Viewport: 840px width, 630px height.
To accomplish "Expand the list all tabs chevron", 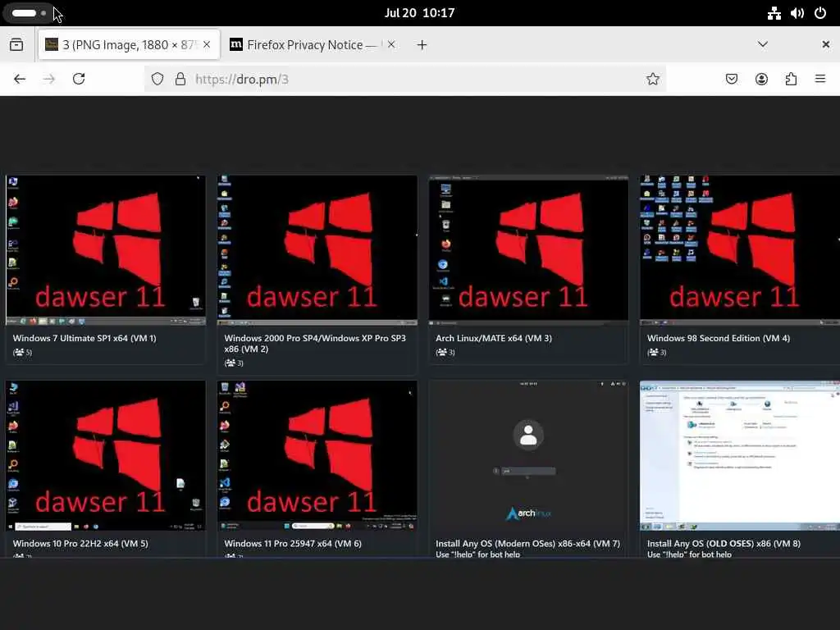I will [763, 44].
